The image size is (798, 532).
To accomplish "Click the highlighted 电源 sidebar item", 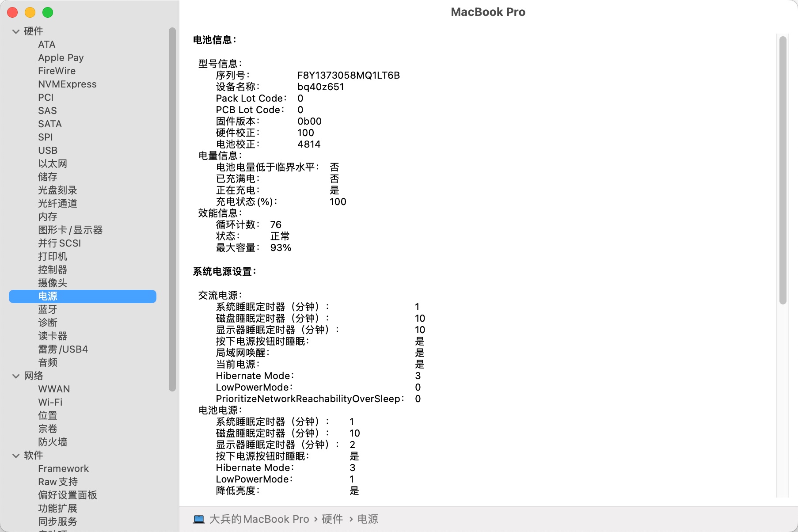I will coord(83,296).
